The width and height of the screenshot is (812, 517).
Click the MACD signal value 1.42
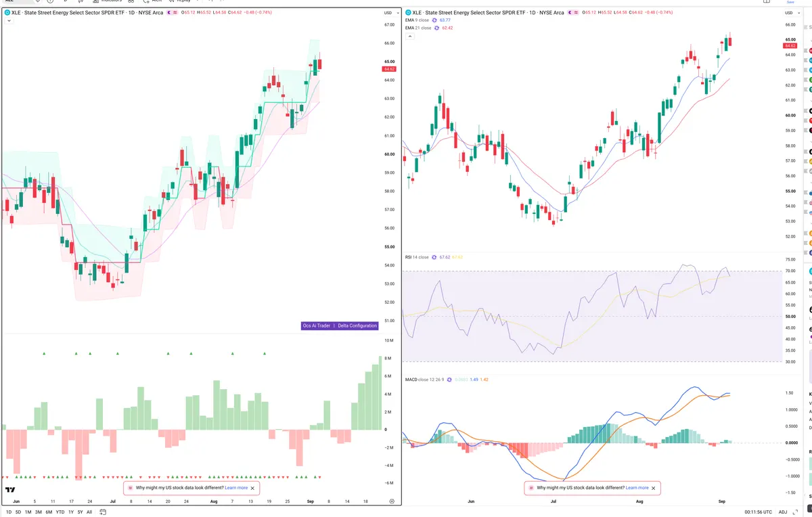point(484,380)
